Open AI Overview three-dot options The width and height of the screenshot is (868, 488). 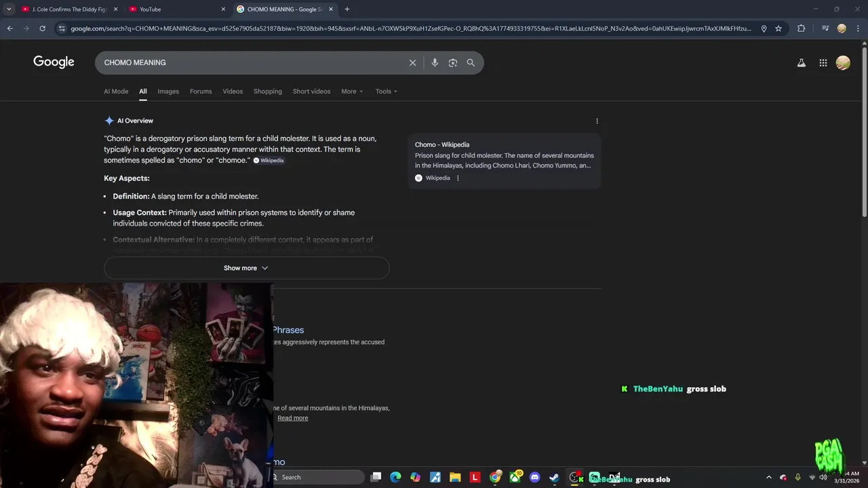point(597,121)
